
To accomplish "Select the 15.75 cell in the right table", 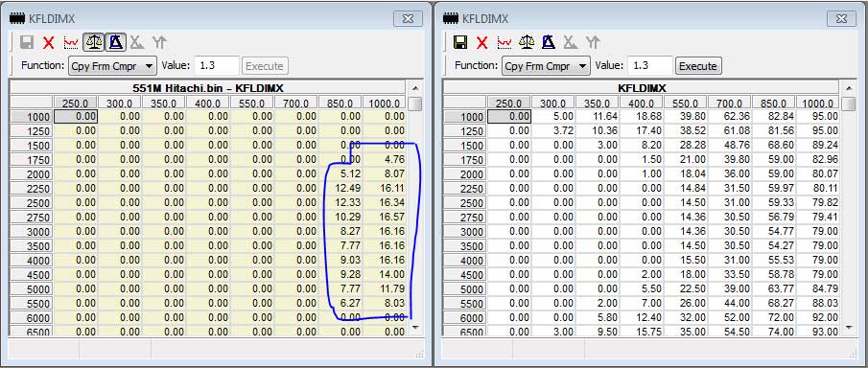I will tap(642, 332).
